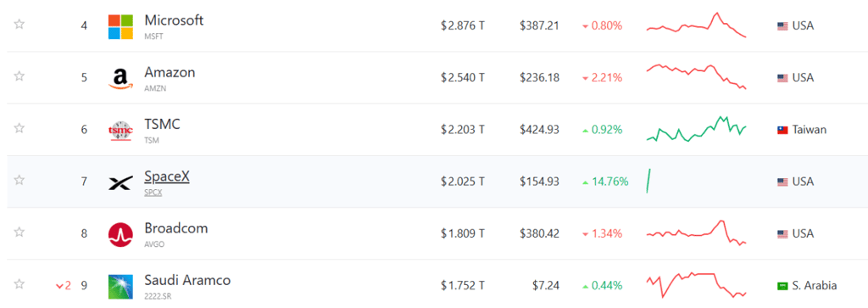This screenshot has height=308, width=868.
Task: Open the Broadcom company name link
Action: tap(176, 228)
